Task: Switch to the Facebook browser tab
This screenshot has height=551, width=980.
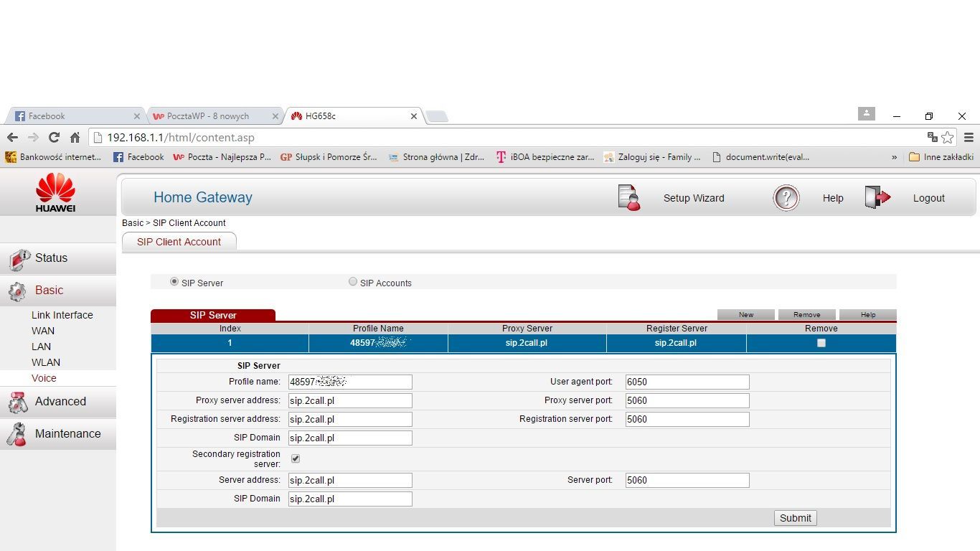Action: [72, 116]
